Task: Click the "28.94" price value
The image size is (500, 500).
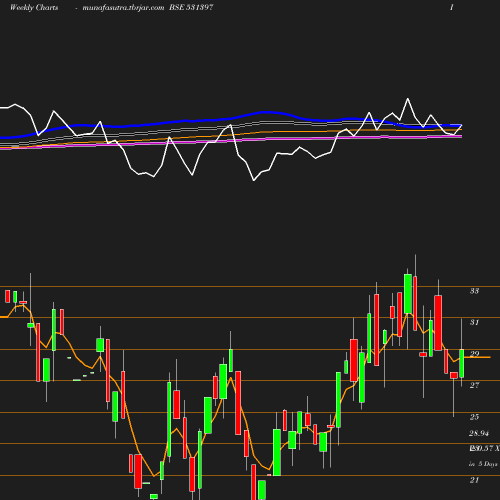Action: coord(479,433)
